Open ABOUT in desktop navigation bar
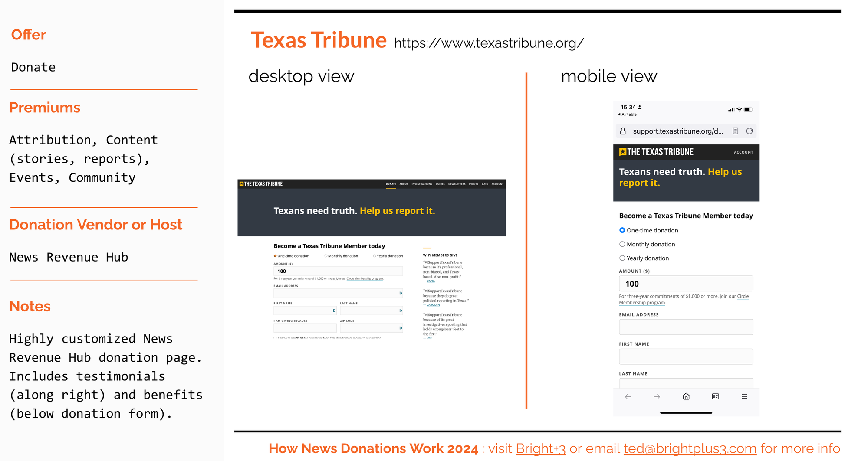Image resolution: width=868 pixels, height=461 pixels. coord(404,184)
